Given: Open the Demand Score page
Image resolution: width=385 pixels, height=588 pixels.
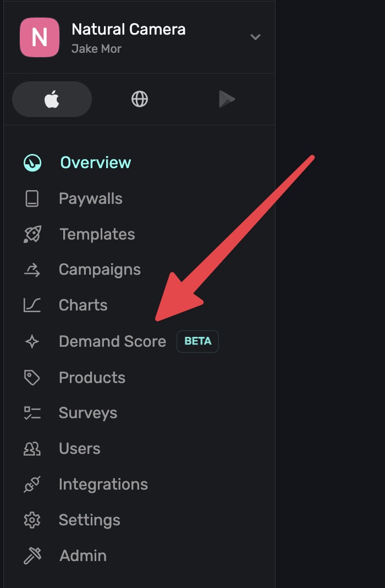Looking at the screenshot, I should pos(112,341).
